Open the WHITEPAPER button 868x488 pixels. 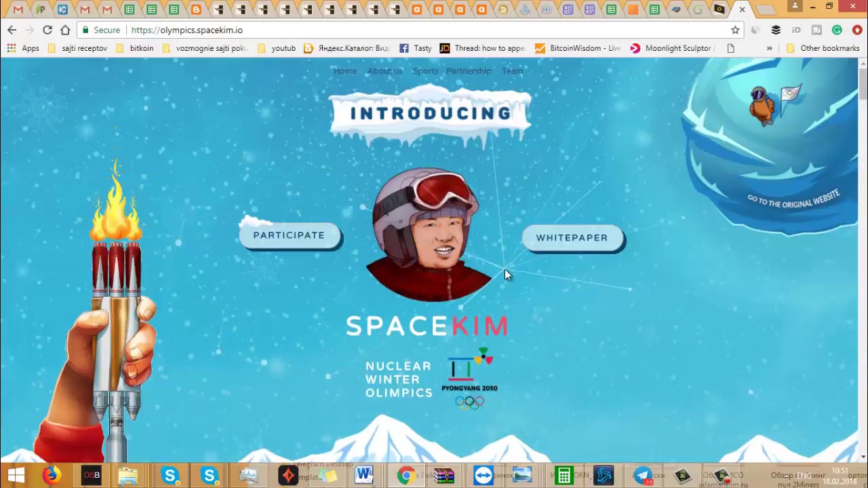(572, 238)
